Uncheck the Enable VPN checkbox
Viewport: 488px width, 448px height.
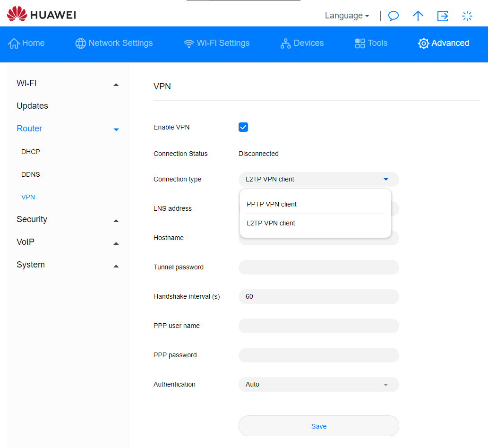(243, 127)
